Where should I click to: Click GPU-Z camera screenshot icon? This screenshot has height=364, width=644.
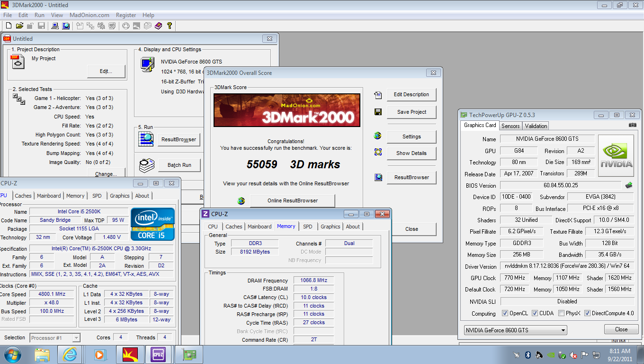[x=632, y=125]
